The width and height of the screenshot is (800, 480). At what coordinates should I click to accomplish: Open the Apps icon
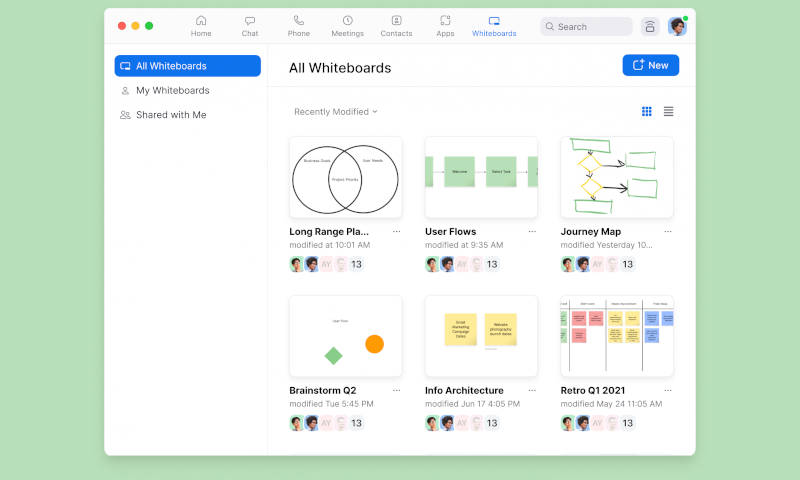tap(445, 20)
